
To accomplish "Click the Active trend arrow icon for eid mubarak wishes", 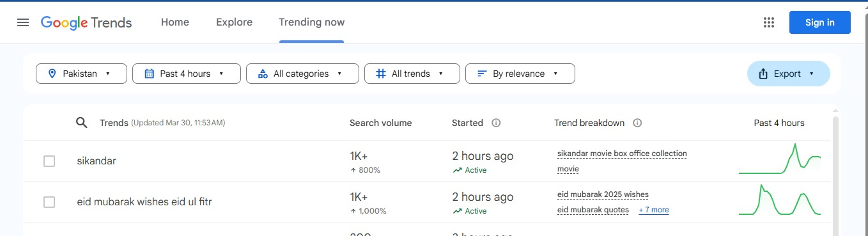I will pos(457,211).
